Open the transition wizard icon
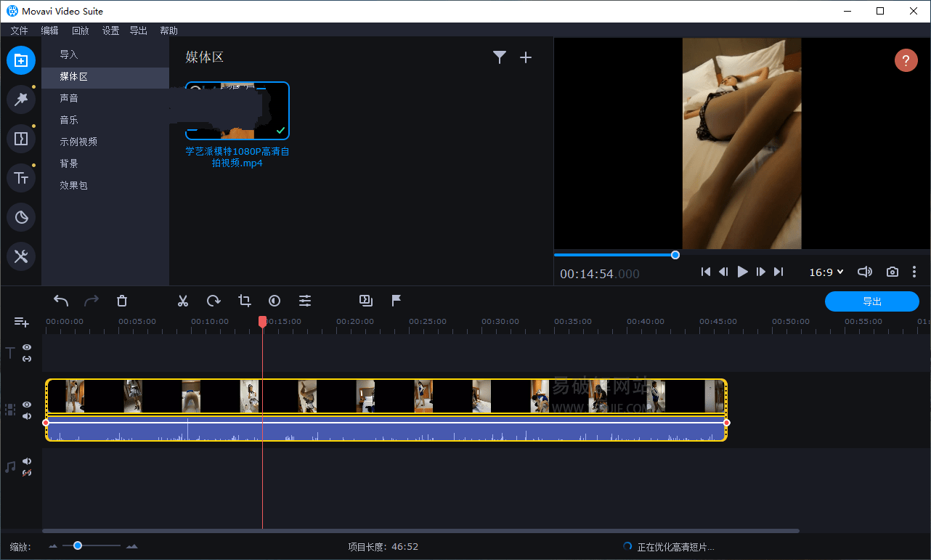Viewport: 931px width, 560px height. pos(366,301)
